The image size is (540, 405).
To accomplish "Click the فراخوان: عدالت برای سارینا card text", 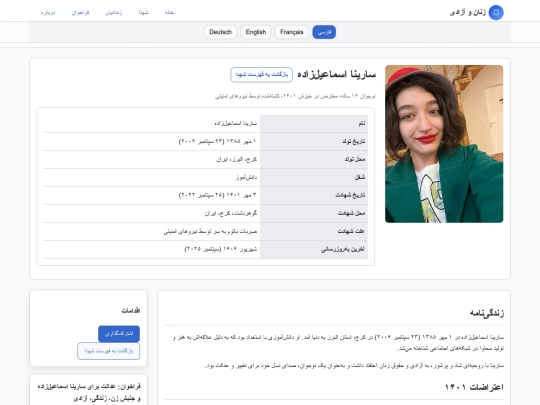I will [89, 392].
